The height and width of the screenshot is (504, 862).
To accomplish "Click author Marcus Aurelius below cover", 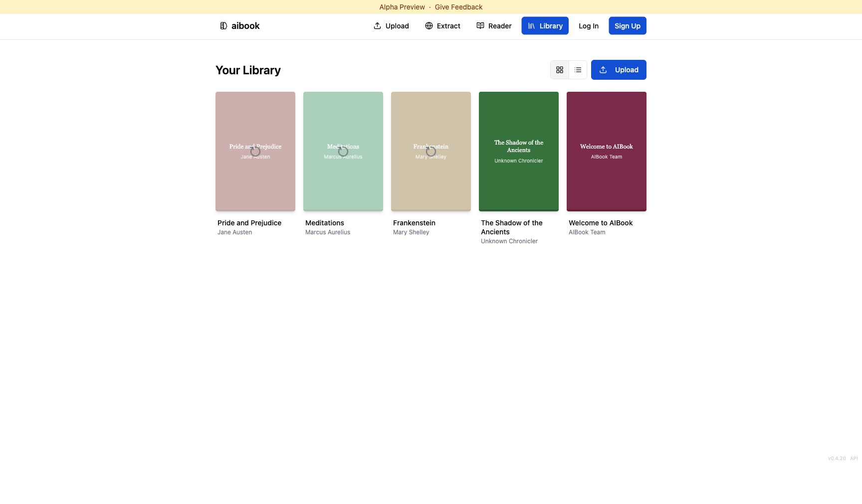I will (x=328, y=232).
